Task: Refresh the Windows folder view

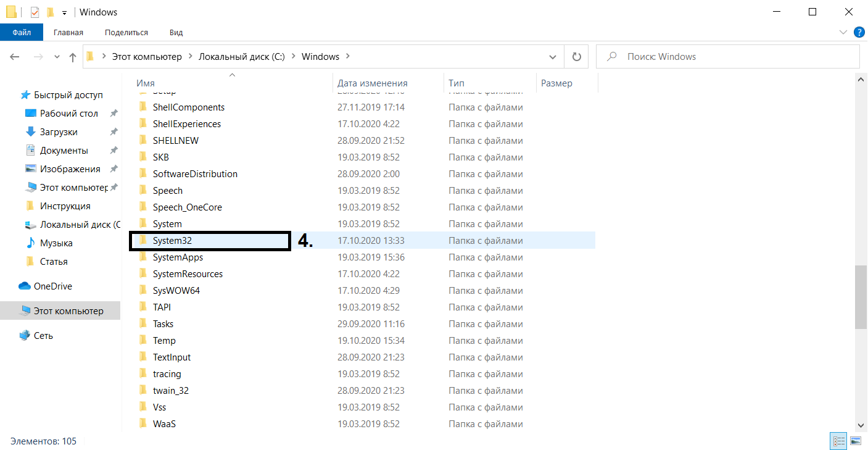Action: pyautogui.click(x=577, y=57)
